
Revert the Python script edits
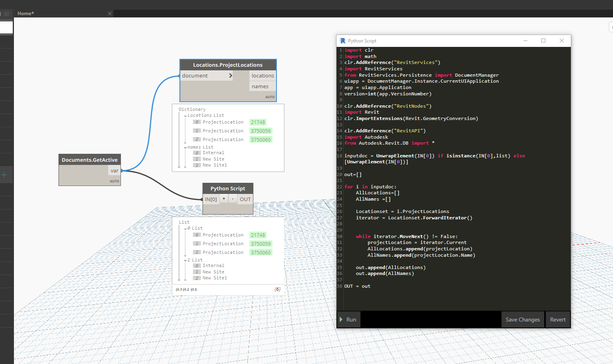click(x=557, y=319)
